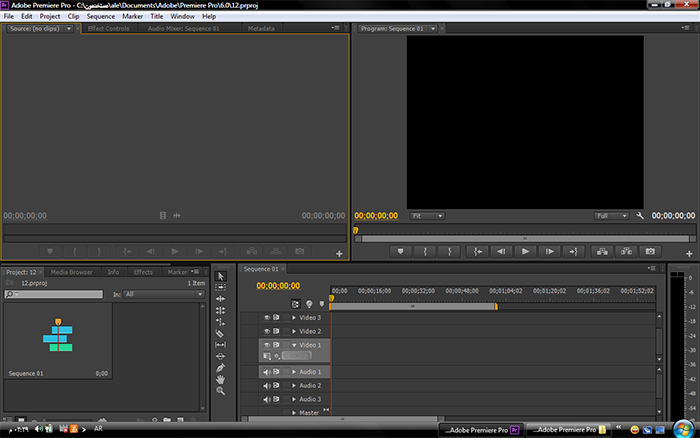This screenshot has height=438, width=700.
Task: Select Sequence 01 thumbnail in Project panel
Action: click(58, 337)
